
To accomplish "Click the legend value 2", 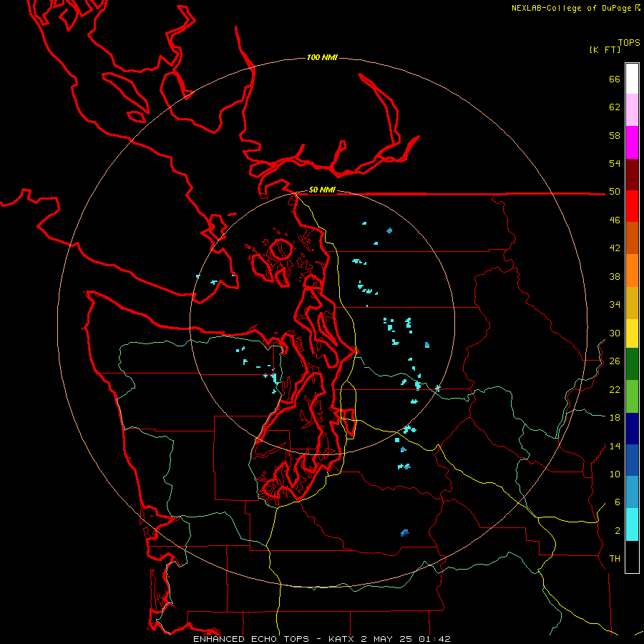I will tap(617, 531).
